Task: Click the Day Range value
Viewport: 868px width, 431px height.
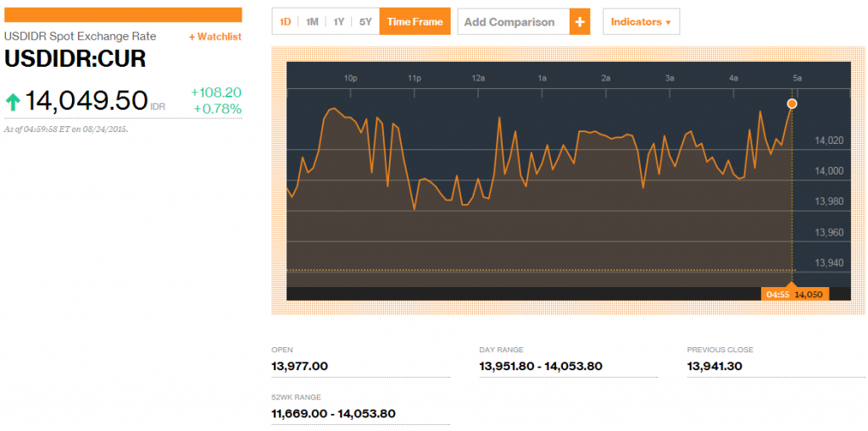Action: (x=540, y=367)
